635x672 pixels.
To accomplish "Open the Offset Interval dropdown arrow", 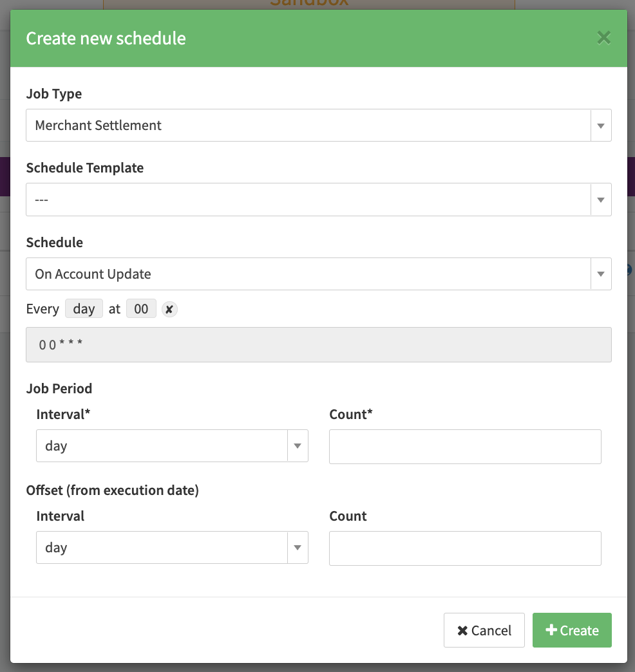I will click(297, 548).
